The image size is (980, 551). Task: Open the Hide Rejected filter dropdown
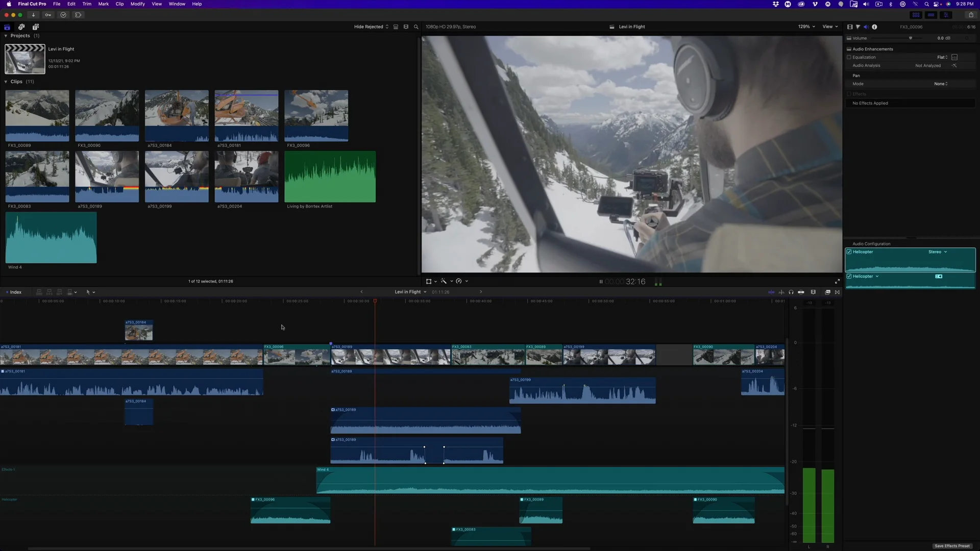coord(371,27)
